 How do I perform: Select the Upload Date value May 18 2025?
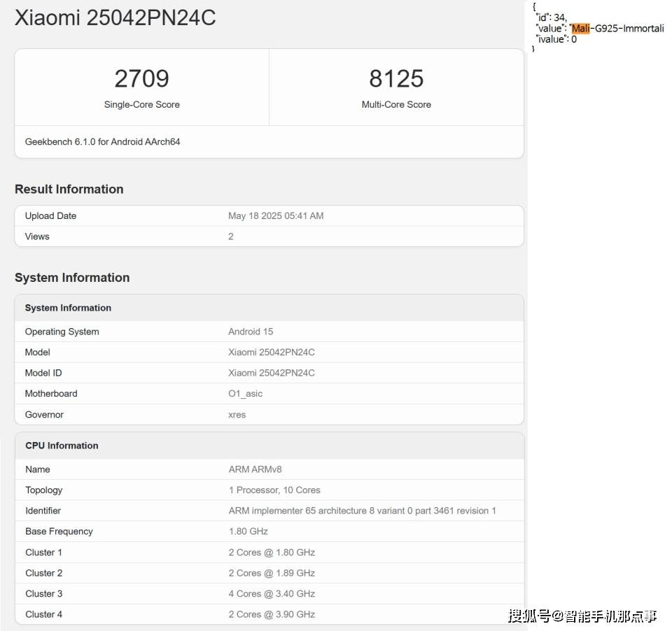tap(276, 216)
